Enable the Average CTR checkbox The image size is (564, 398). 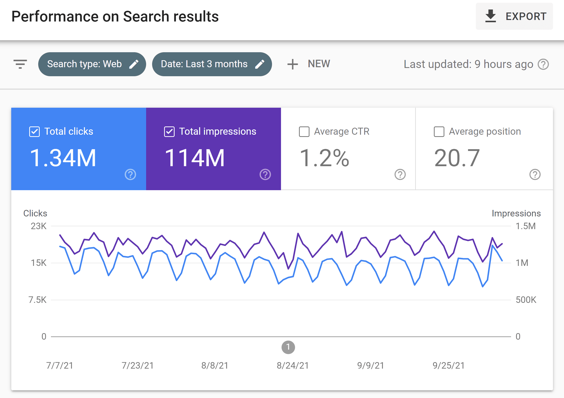[304, 132]
